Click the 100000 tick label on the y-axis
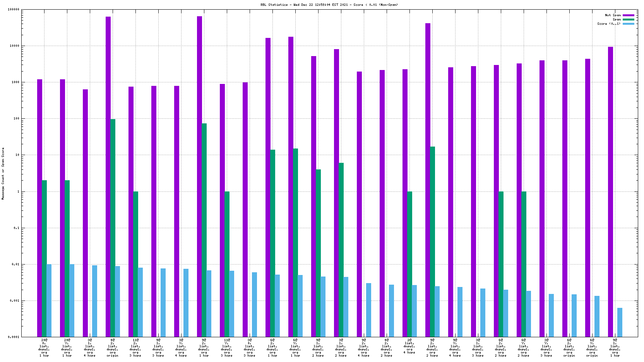 (14, 10)
